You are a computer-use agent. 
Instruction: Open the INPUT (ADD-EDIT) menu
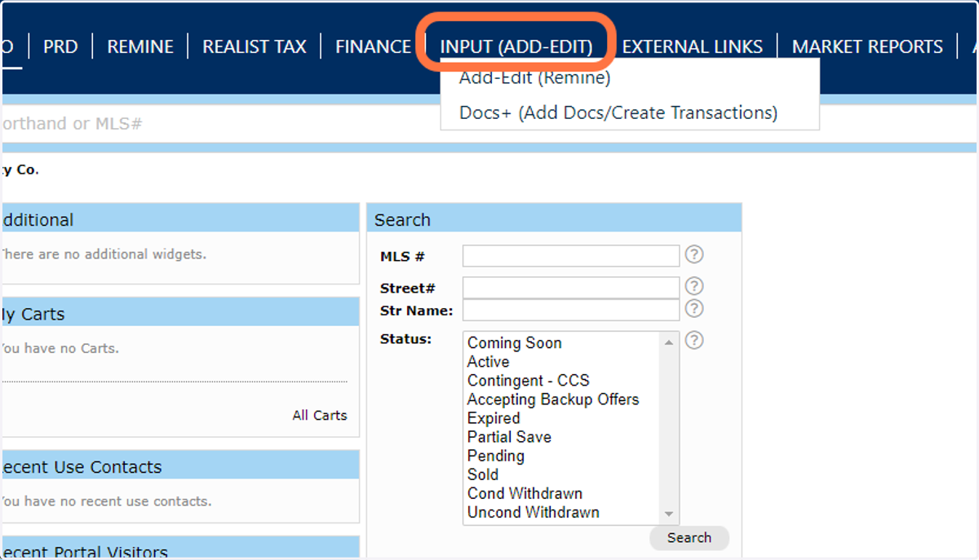click(516, 46)
